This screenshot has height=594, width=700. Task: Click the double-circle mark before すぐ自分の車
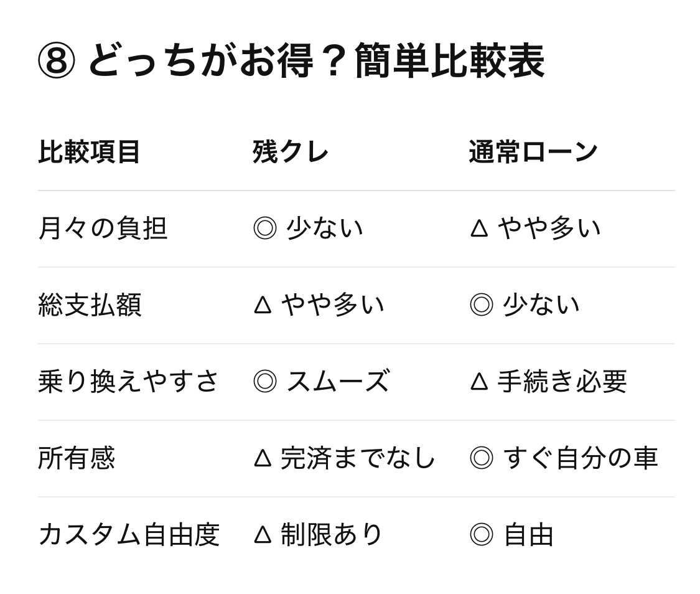pyautogui.click(x=481, y=458)
